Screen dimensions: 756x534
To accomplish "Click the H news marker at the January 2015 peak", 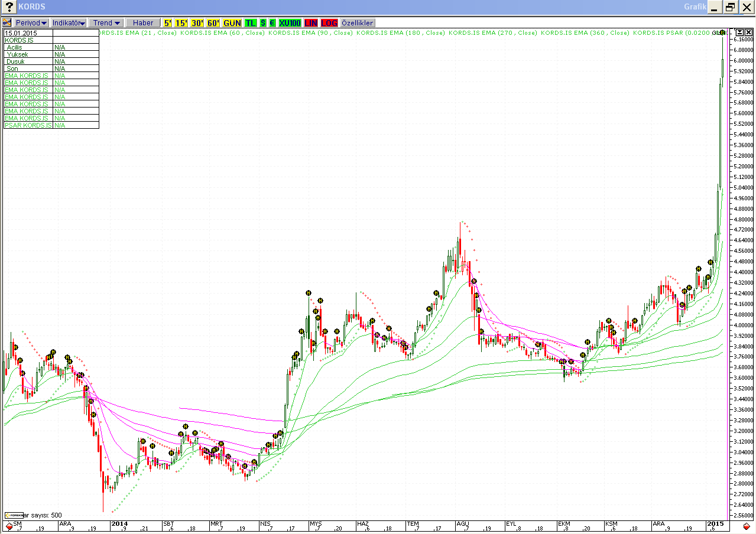I will 722,32.
